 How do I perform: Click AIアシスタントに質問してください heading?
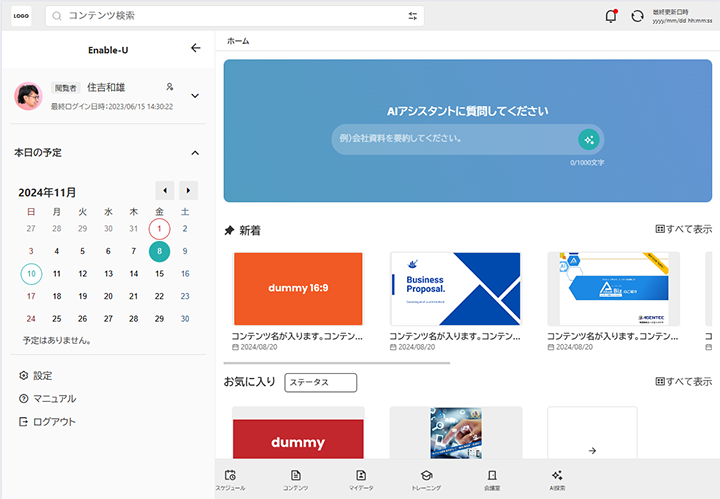(x=467, y=111)
